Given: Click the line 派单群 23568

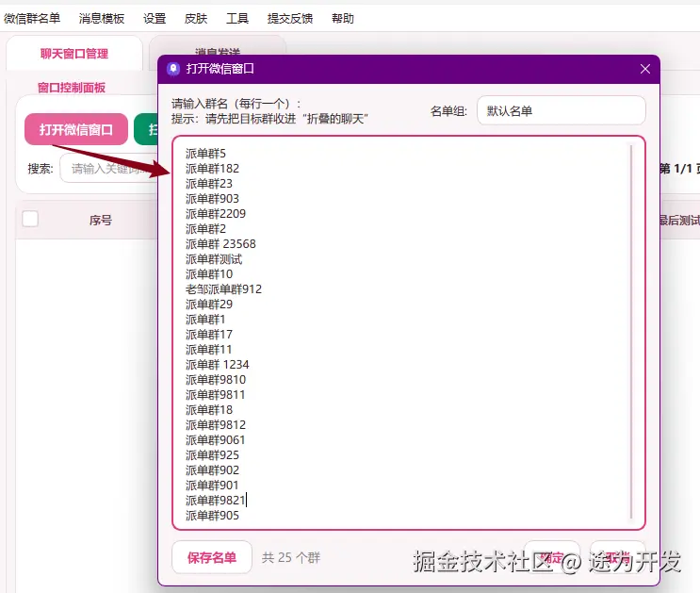Looking at the screenshot, I should click(220, 244).
